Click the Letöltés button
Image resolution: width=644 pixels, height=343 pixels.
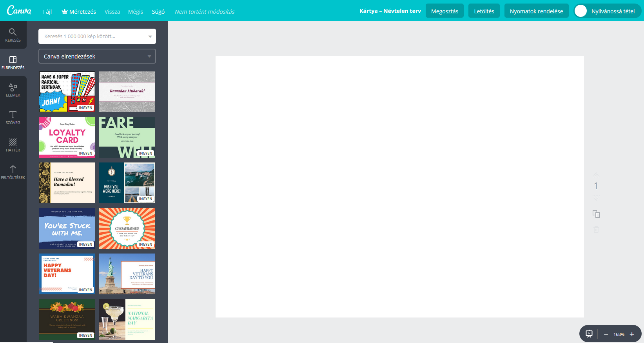pos(484,11)
